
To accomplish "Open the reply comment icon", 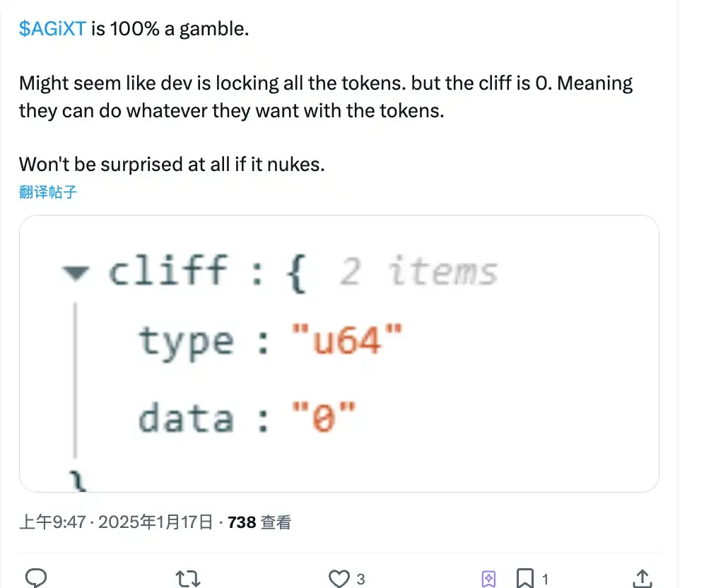I will pyautogui.click(x=35, y=578).
